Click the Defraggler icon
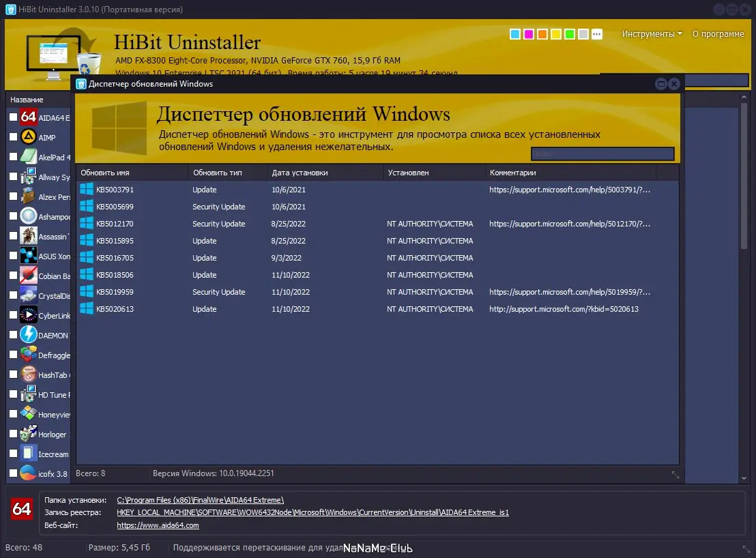The width and height of the screenshot is (756, 558). coord(29,354)
